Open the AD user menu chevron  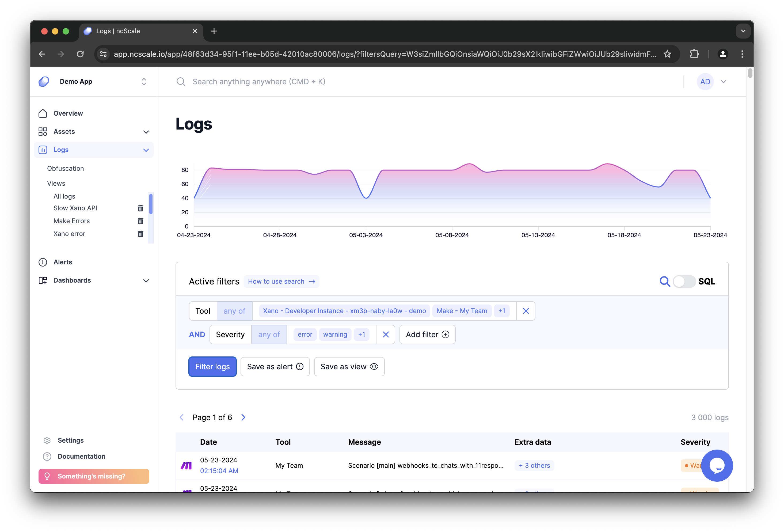coord(723,82)
